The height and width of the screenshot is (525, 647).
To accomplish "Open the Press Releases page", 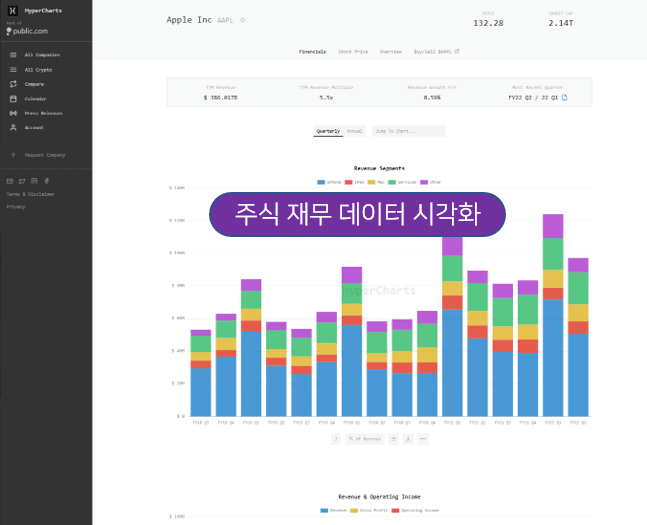I will coord(43,113).
